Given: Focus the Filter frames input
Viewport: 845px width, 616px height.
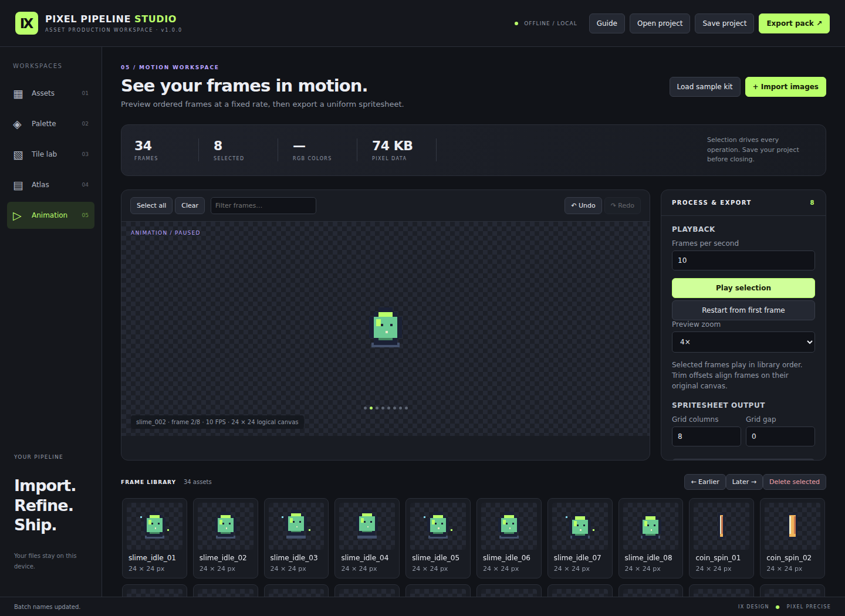Looking at the screenshot, I should [x=263, y=205].
